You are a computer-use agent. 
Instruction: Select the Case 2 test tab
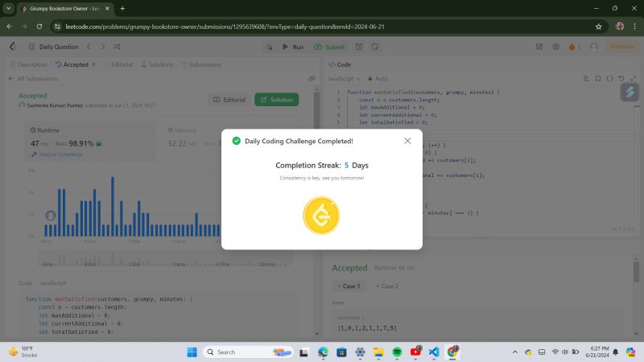pos(387,286)
